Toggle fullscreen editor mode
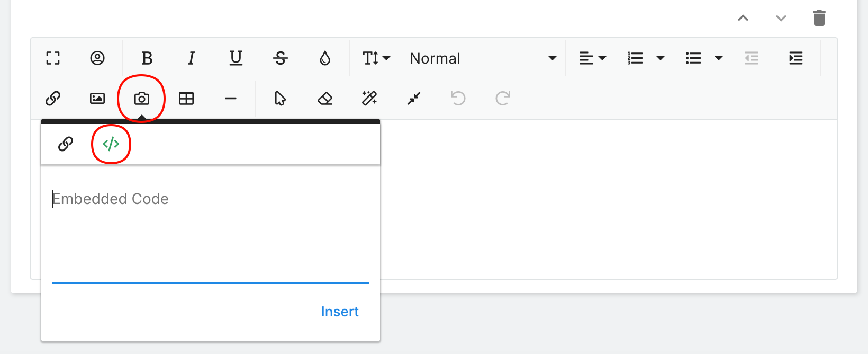Screen dimensions: 868x354 coord(53,58)
